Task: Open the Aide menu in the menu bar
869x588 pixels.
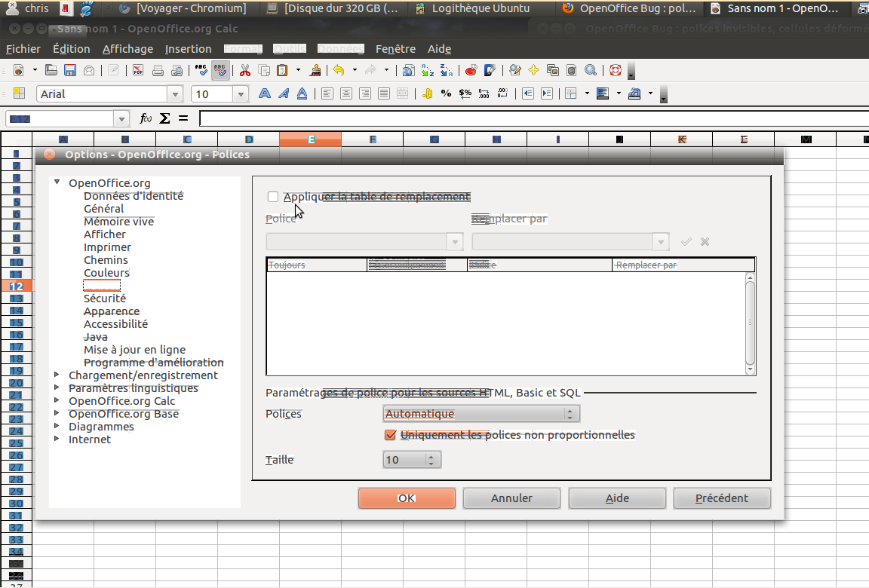Action: point(439,49)
